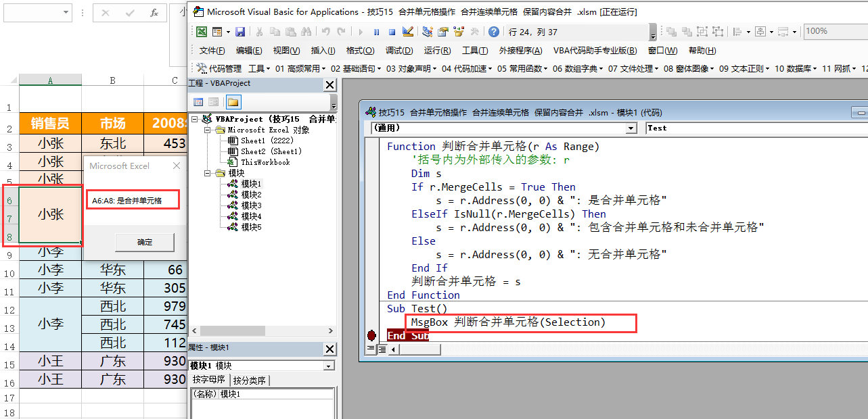The height and width of the screenshot is (419, 868).
Task: Click the Reset stop icon
Action: (392, 32)
